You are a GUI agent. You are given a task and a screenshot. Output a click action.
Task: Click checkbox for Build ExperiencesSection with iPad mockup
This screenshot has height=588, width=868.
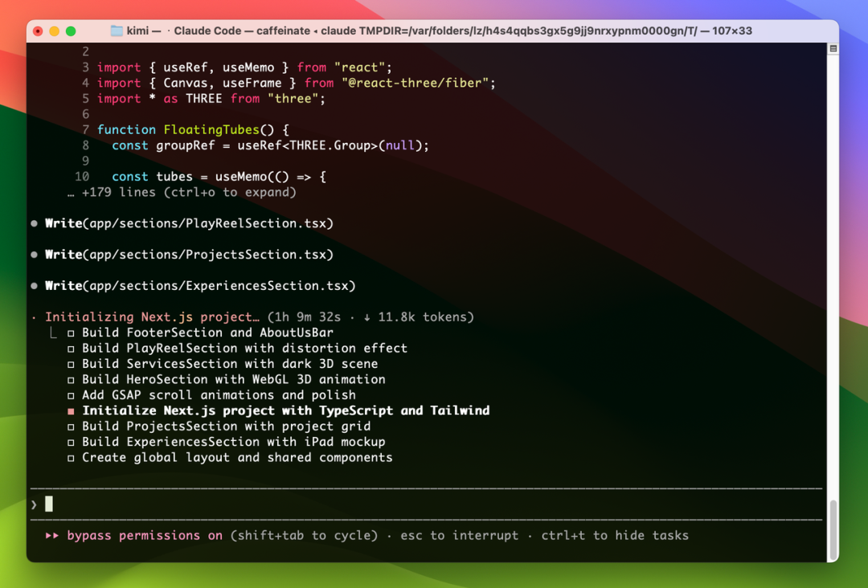tap(71, 443)
